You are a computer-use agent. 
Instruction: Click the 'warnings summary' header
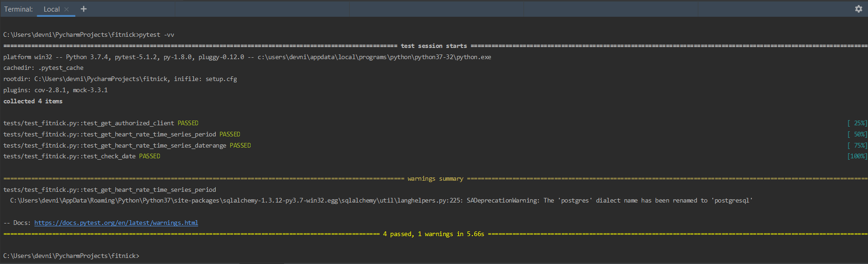tap(435, 178)
